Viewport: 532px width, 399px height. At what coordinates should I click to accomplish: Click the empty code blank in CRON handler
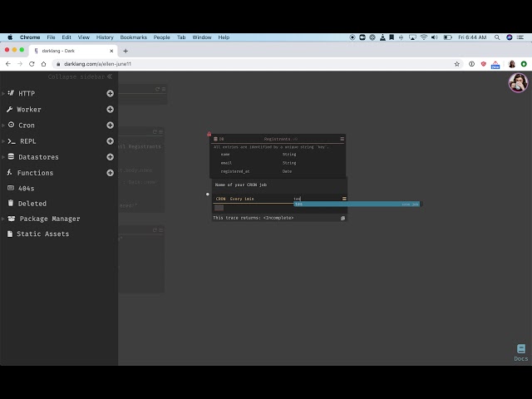(219, 208)
